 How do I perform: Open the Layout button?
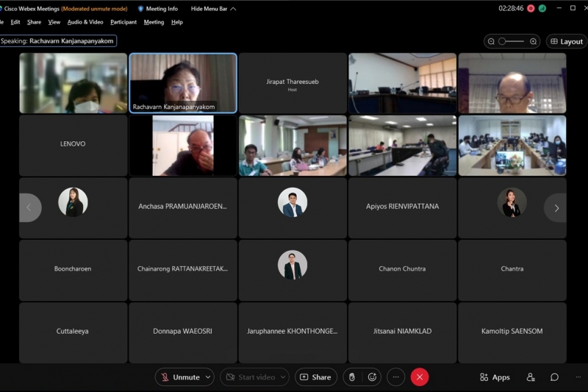[x=566, y=42]
